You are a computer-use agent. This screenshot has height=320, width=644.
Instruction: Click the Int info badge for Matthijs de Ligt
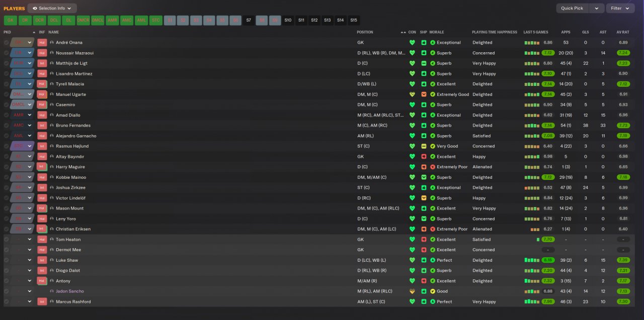(x=42, y=63)
